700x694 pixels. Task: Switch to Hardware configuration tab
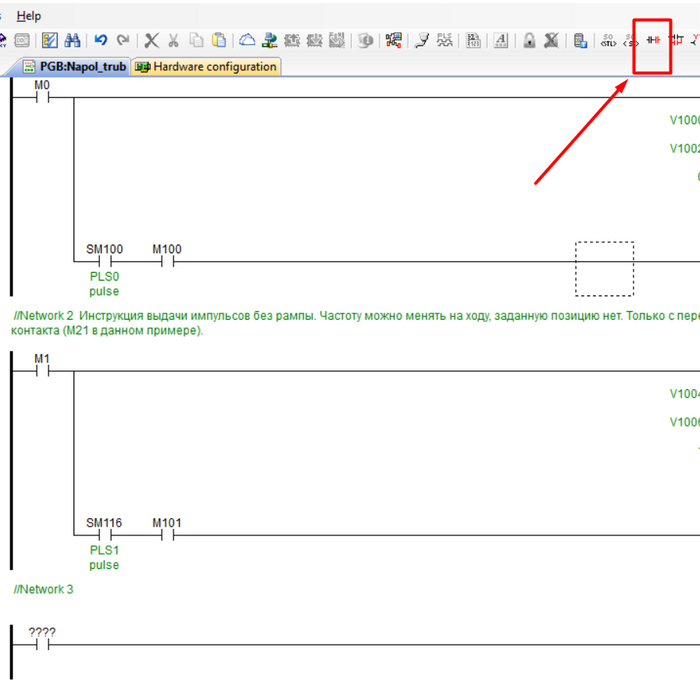(206, 67)
